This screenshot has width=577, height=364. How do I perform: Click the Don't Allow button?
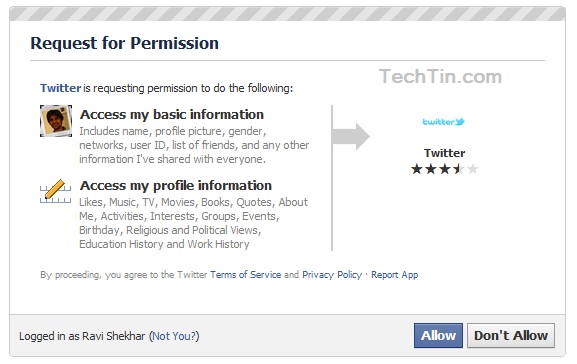click(511, 335)
